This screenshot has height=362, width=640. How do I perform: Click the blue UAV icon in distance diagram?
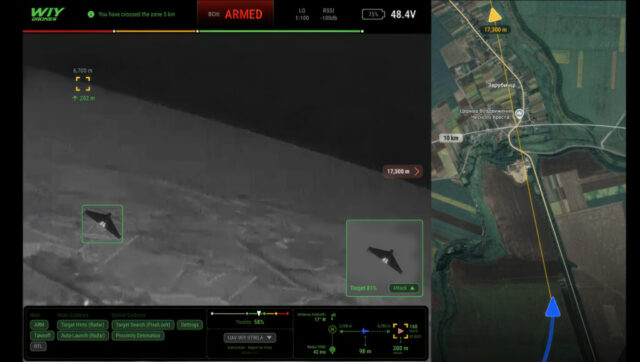pos(364,331)
